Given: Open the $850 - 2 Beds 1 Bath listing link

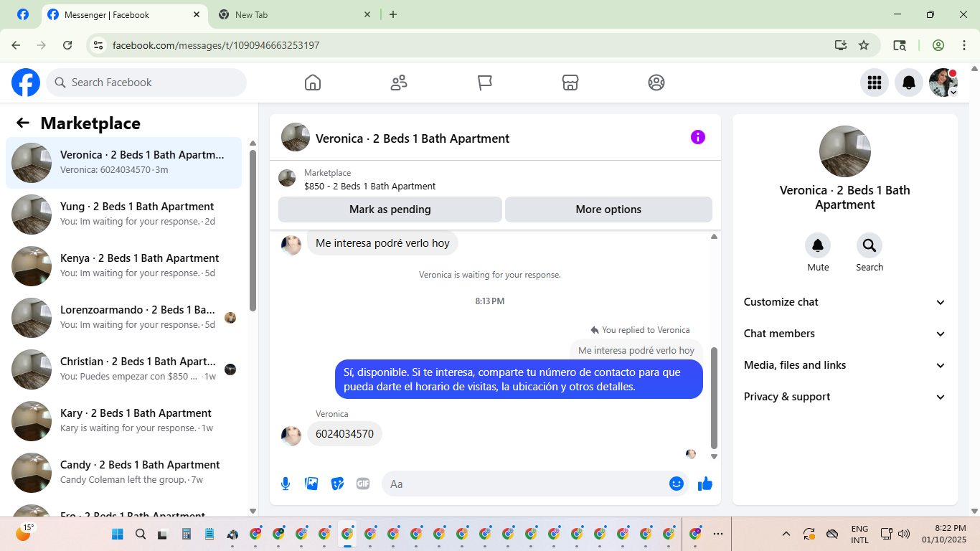Looking at the screenshot, I should 369,186.
